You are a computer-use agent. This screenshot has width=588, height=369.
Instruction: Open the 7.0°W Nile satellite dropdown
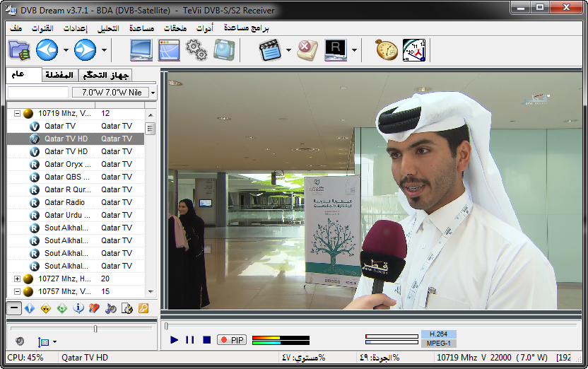click(153, 93)
